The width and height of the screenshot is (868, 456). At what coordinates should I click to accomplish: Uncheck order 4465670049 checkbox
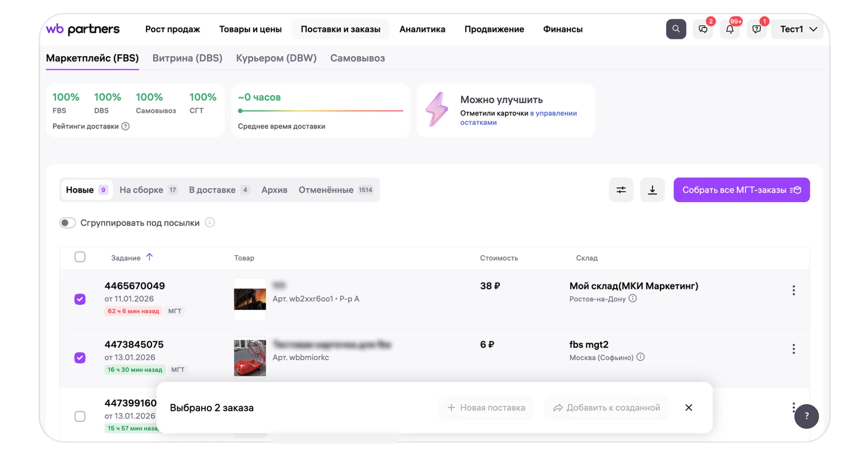tap(80, 299)
